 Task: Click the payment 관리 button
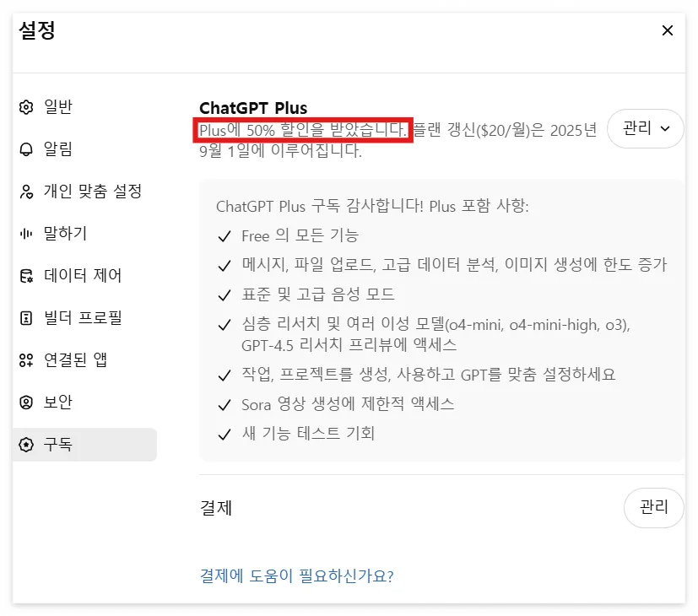point(653,507)
